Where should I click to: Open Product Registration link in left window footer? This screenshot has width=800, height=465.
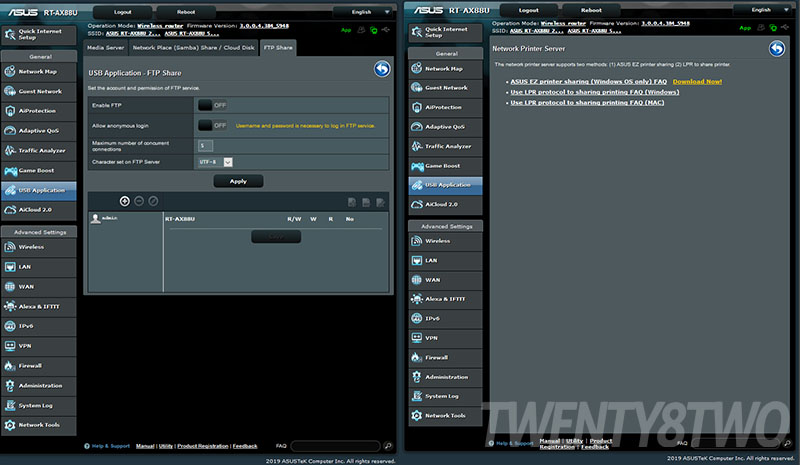(x=203, y=446)
